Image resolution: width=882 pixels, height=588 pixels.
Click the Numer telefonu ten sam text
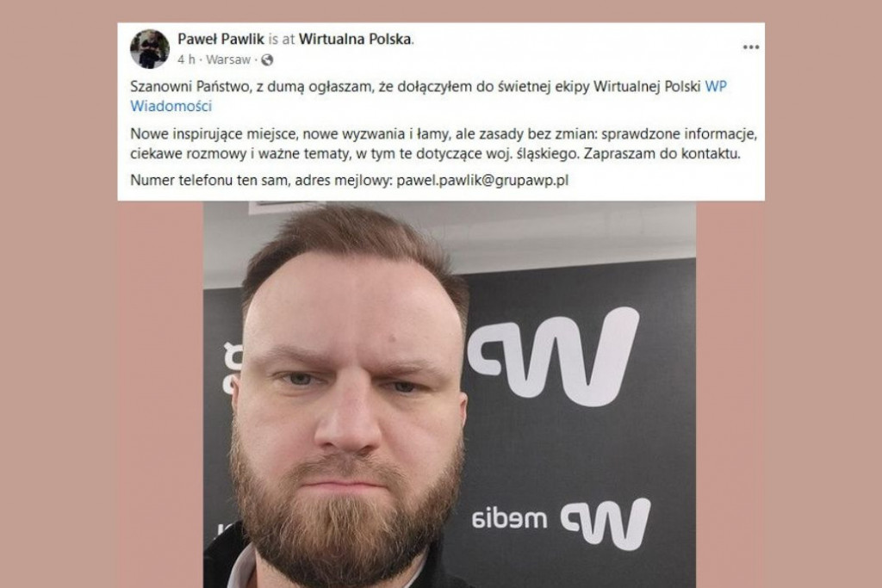coord(210,181)
